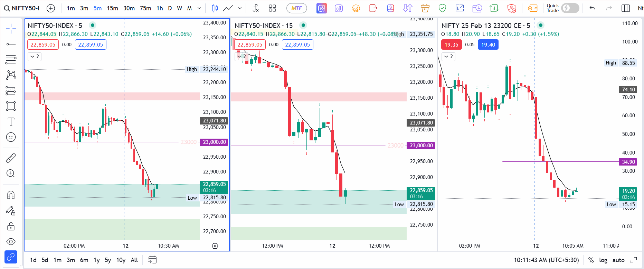Open chart settings gear on 5-minute chart
This screenshot has height=269, width=644.
215,246
